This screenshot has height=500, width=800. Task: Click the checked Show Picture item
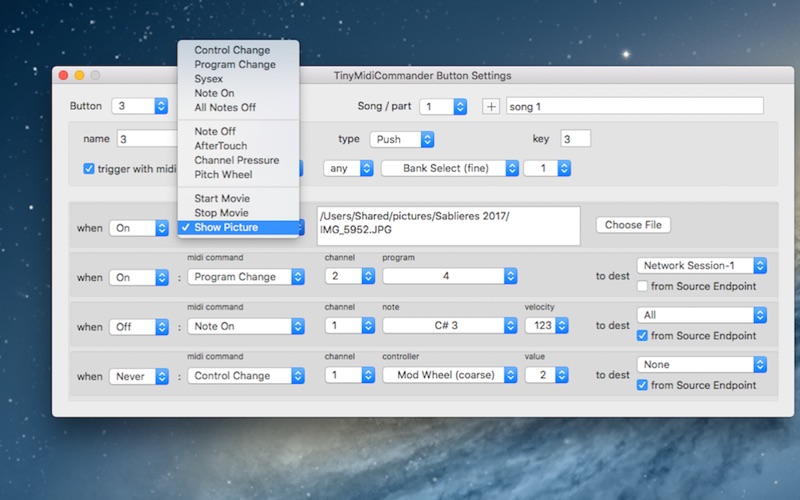point(238,227)
